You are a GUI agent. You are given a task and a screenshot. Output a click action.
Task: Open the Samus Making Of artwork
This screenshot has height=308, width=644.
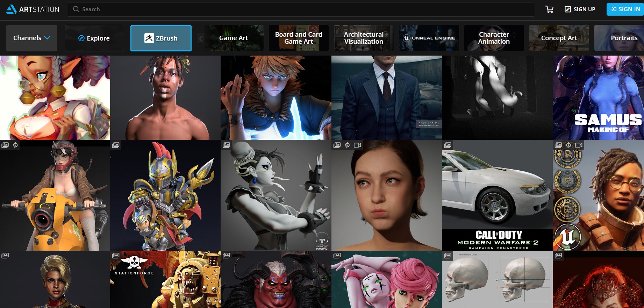tap(598, 98)
